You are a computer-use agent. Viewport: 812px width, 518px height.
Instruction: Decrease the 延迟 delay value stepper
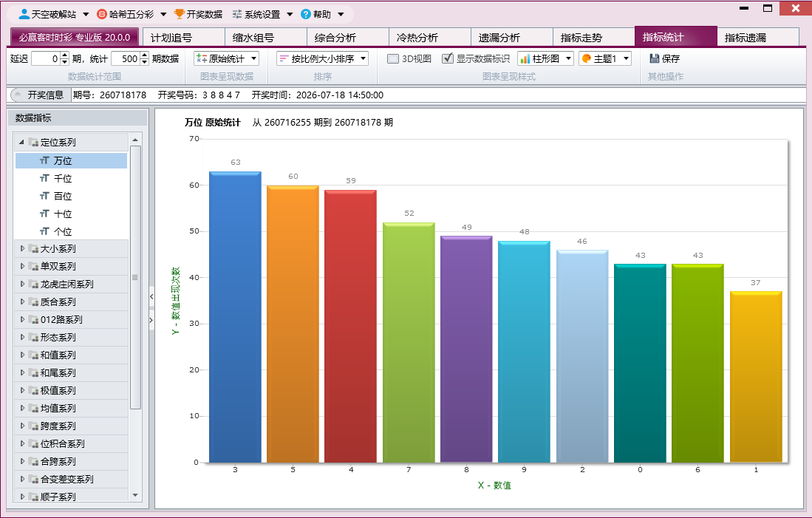tap(64, 62)
